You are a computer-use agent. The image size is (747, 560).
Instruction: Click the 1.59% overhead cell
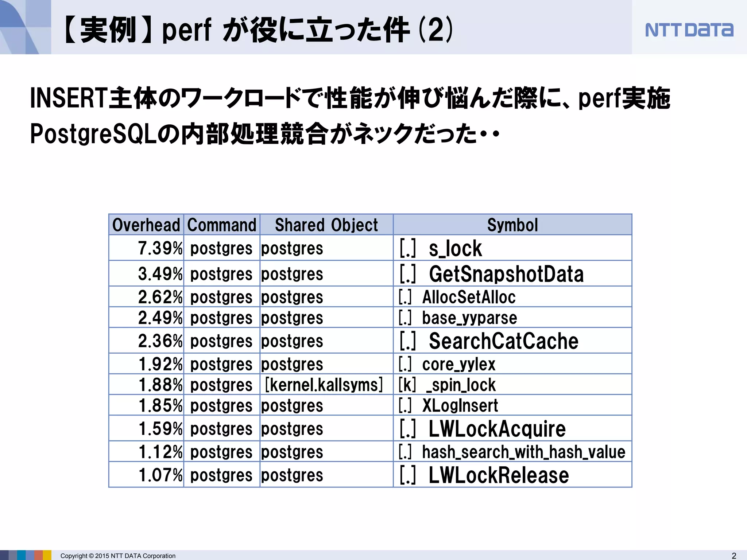pos(146,428)
